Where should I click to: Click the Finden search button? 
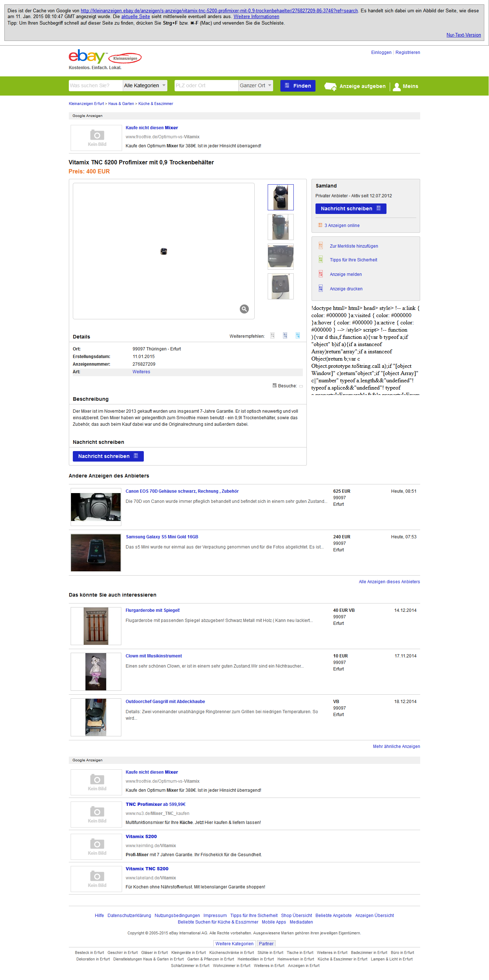click(x=298, y=85)
